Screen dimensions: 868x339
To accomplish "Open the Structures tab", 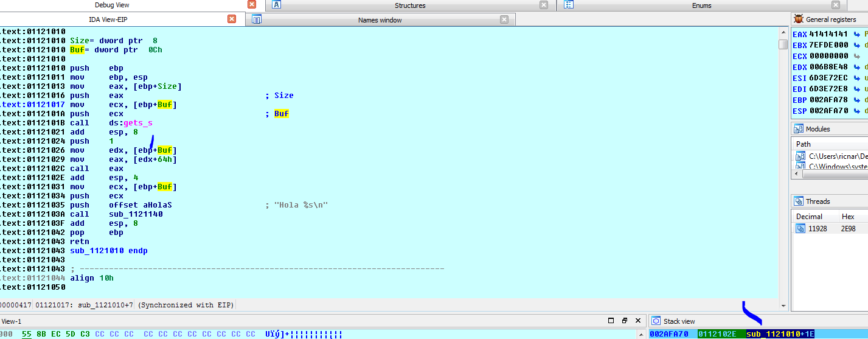I will pos(410,5).
